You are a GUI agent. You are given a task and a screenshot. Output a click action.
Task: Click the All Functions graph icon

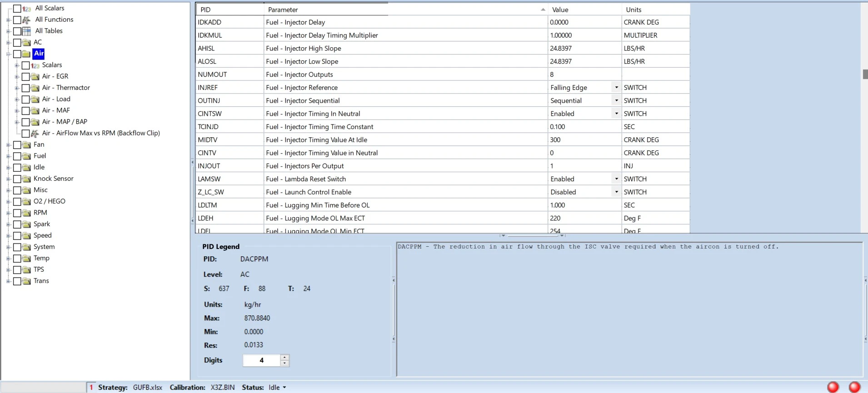[x=27, y=20]
